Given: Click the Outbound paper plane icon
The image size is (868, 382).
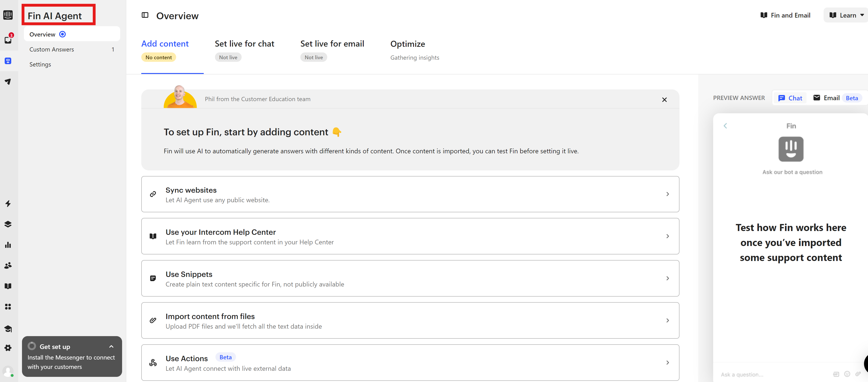Looking at the screenshot, I should (8, 82).
